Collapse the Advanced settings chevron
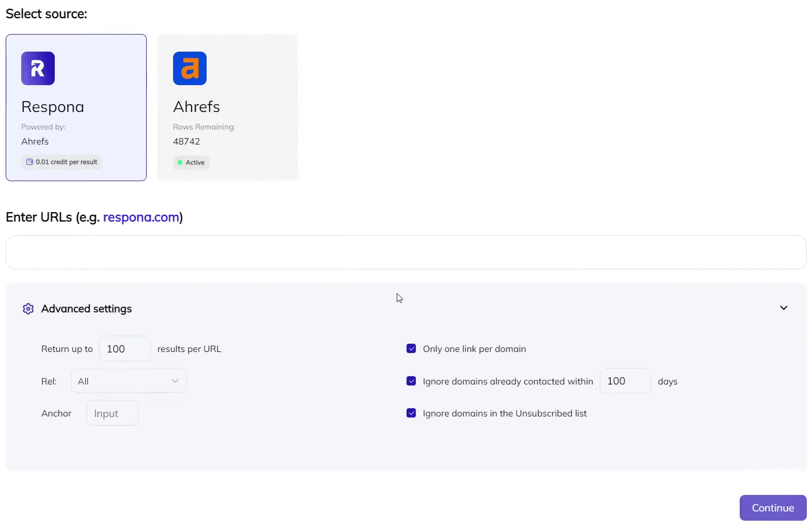 coord(784,308)
